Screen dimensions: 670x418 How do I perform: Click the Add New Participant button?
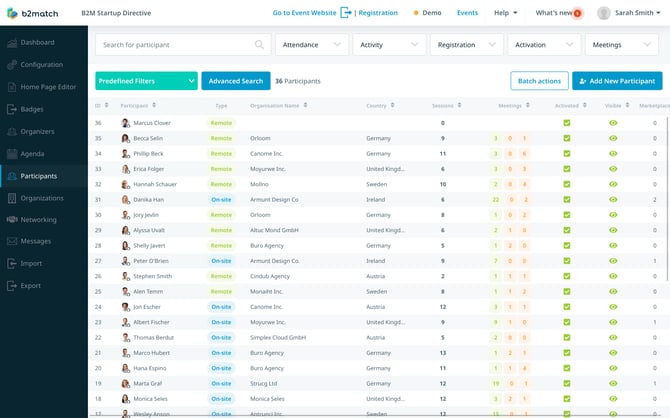[616, 81]
